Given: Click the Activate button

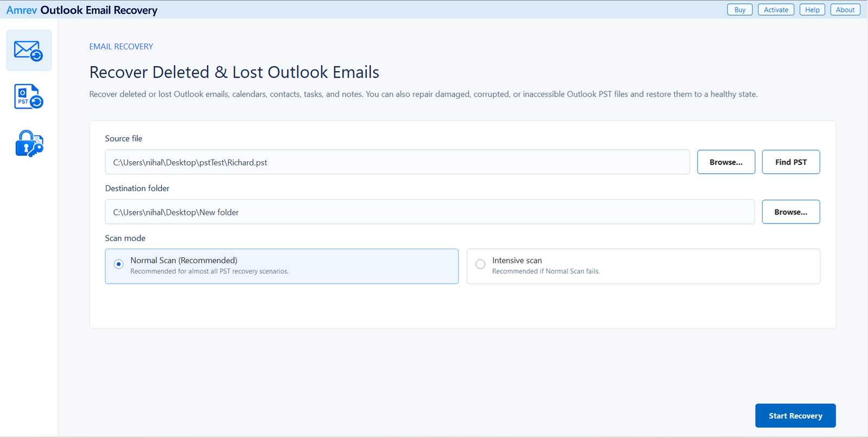Looking at the screenshot, I should point(776,10).
